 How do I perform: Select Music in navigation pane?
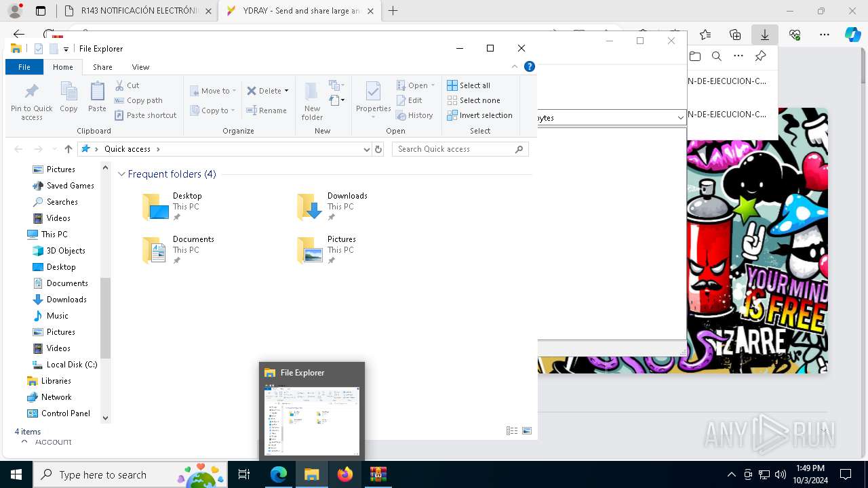[50, 316]
